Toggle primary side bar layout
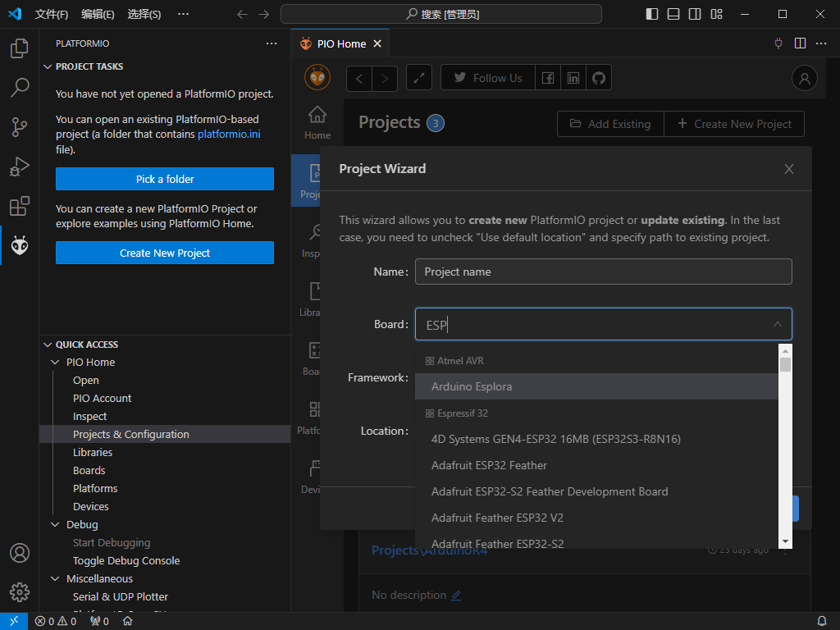 pyautogui.click(x=652, y=14)
